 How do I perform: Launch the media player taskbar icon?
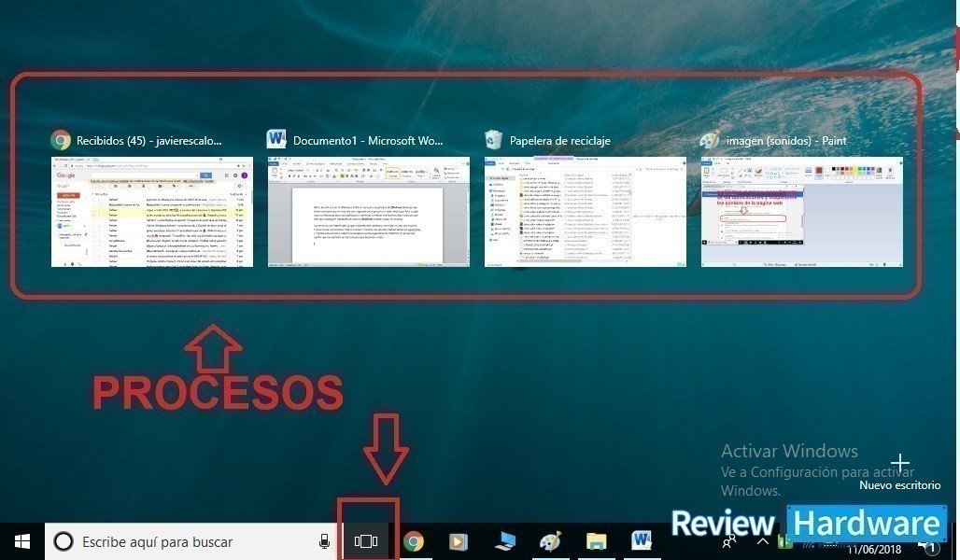point(458,541)
